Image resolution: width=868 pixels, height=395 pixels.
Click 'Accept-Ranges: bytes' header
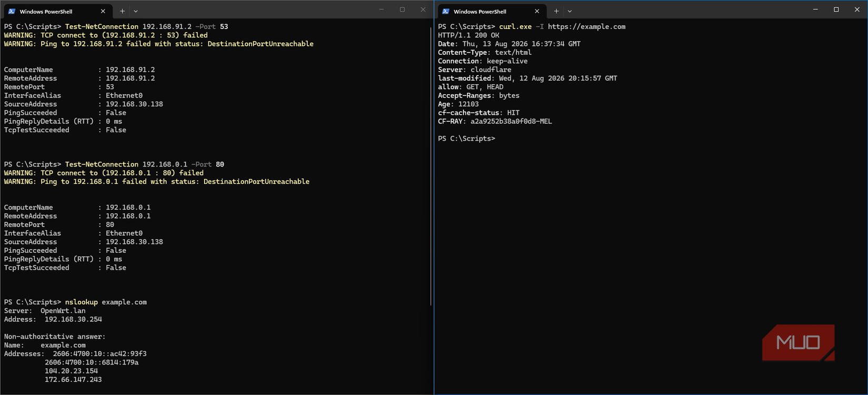click(479, 95)
